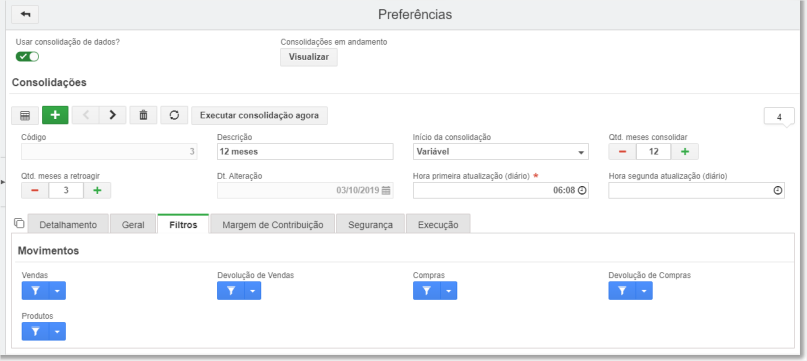Refresh consolidations with circular arrow icon
Screen dimensions: 807x361
coord(174,115)
